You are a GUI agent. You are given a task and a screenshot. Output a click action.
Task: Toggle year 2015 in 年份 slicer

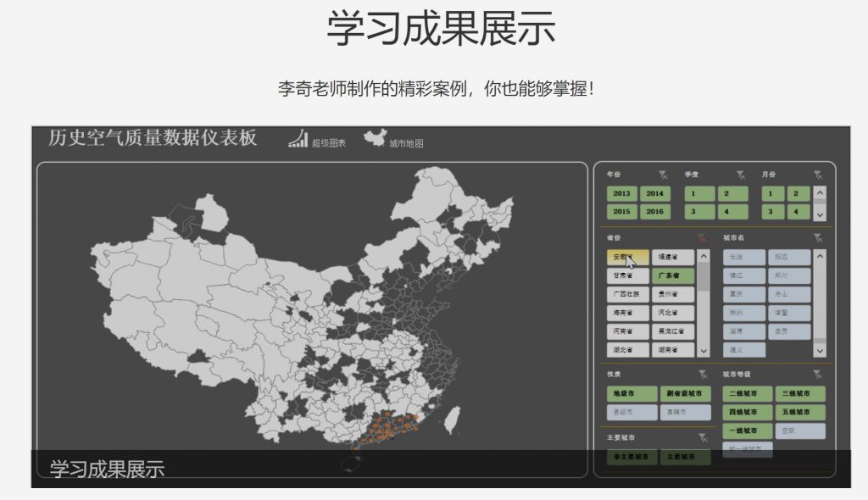(x=621, y=212)
